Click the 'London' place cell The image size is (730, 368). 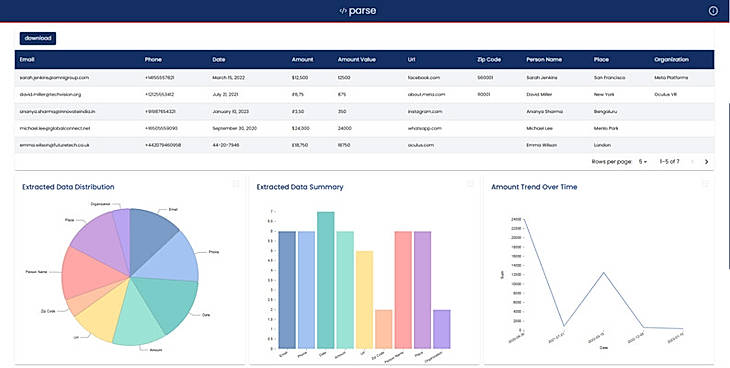pos(602,145)
